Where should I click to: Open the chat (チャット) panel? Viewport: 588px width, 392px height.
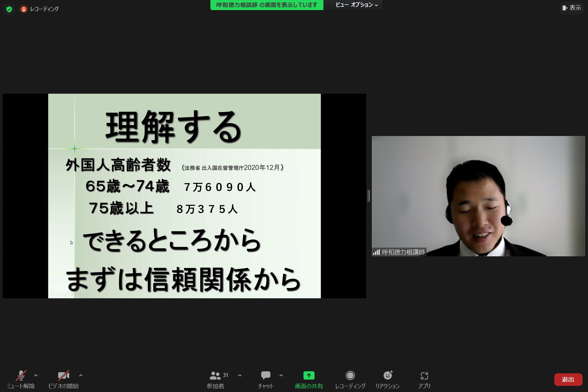click(266, 379)
